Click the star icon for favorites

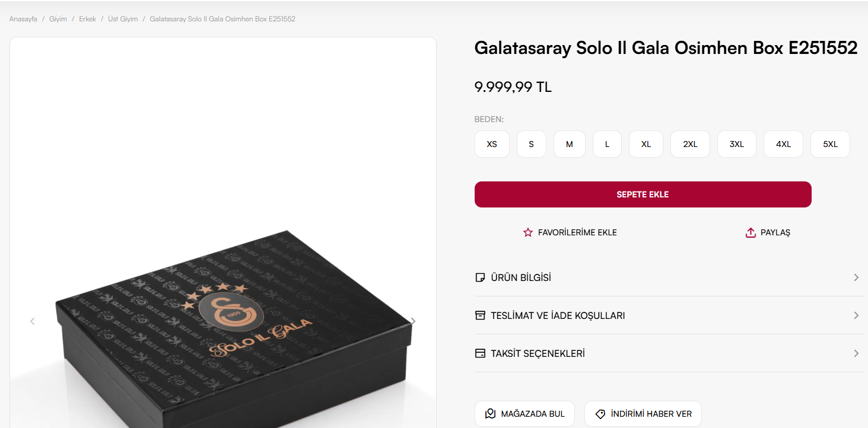(528, 232)
